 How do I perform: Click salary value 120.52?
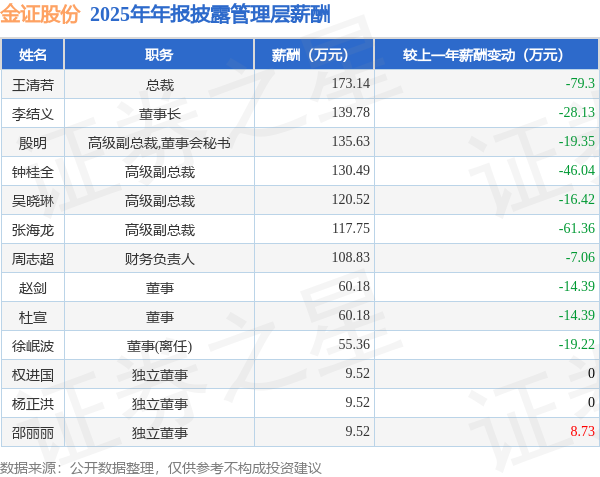[351, 199]
